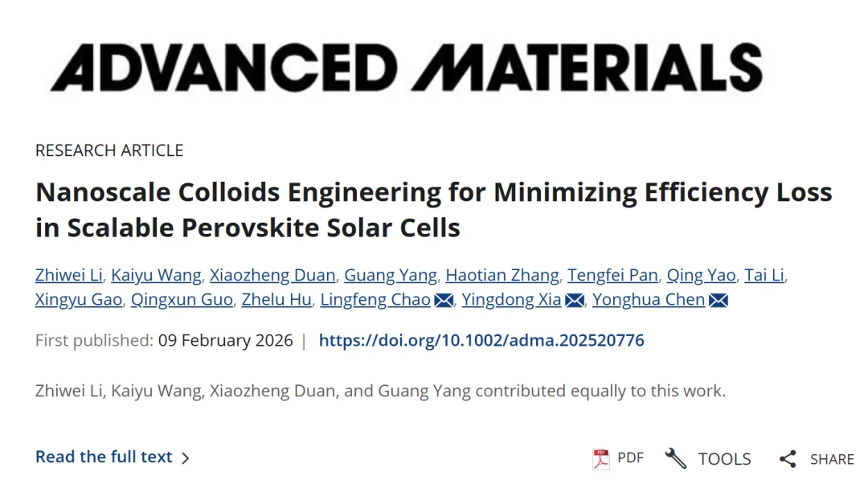
Task: Open the TOOLS wrench icon
Action: (x=676, y=458)
